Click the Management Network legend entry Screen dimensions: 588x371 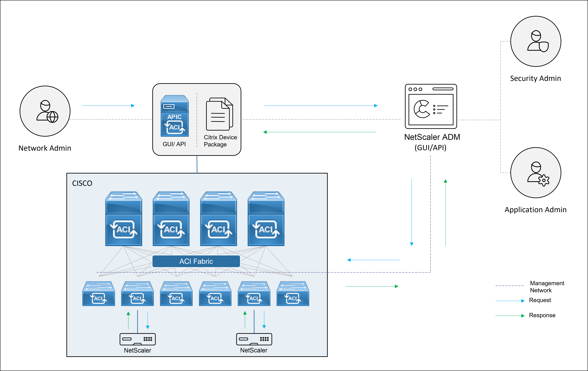pos(530,287)
